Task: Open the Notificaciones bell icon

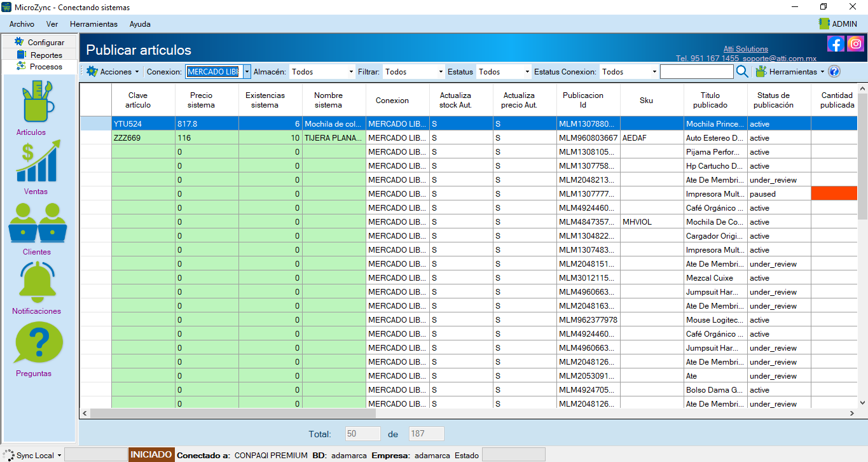Action: 37,283
